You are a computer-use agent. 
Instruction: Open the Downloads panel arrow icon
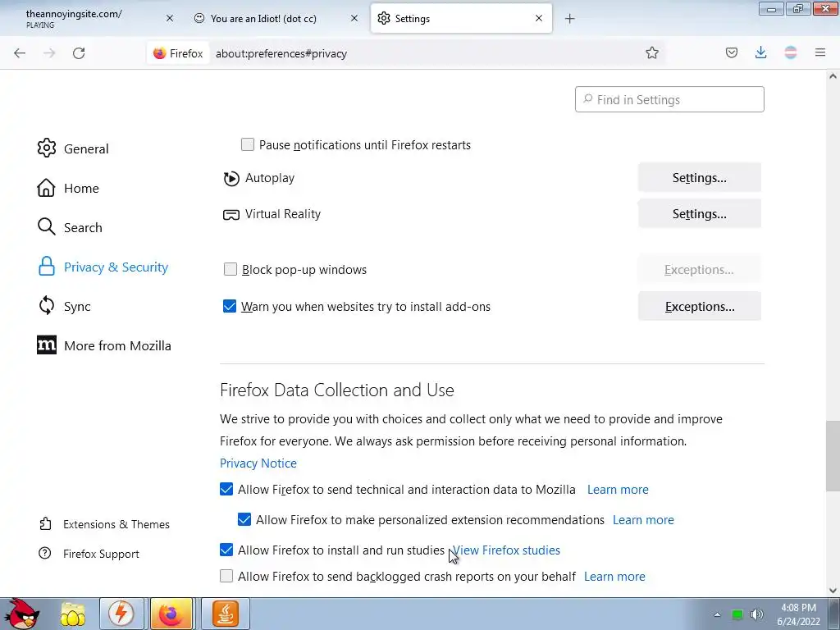point(760,52)
